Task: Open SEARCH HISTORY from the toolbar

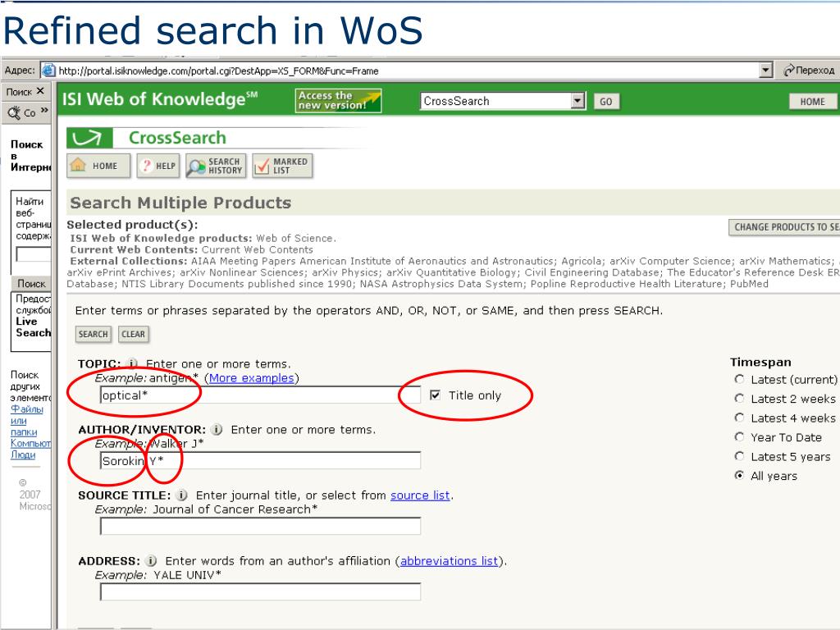Action: (216, 166)
